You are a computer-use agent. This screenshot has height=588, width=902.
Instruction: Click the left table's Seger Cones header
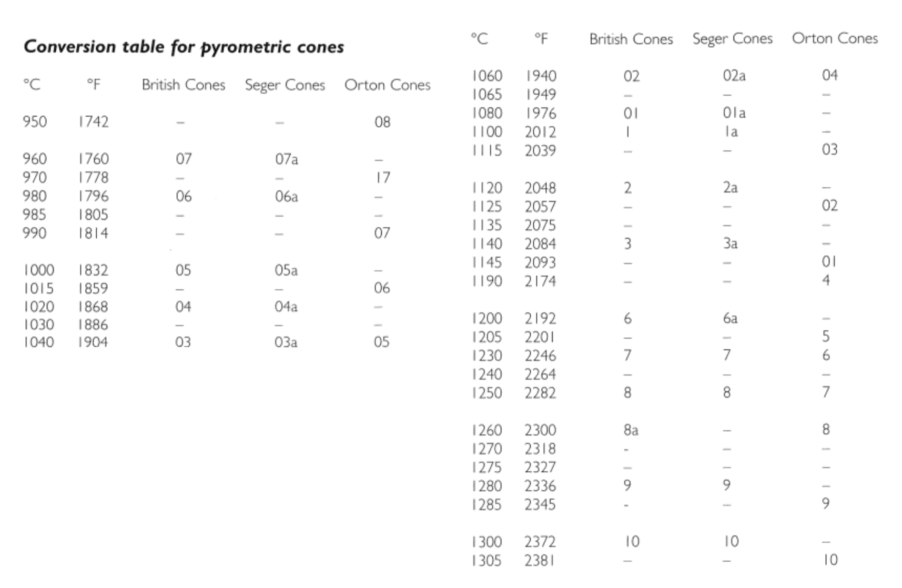point(285,85)
